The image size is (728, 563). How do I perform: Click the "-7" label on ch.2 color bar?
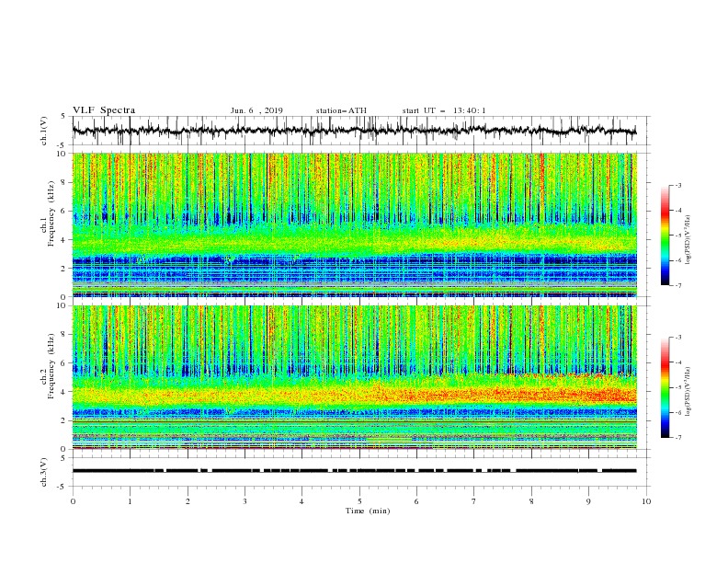pos(678,438)
